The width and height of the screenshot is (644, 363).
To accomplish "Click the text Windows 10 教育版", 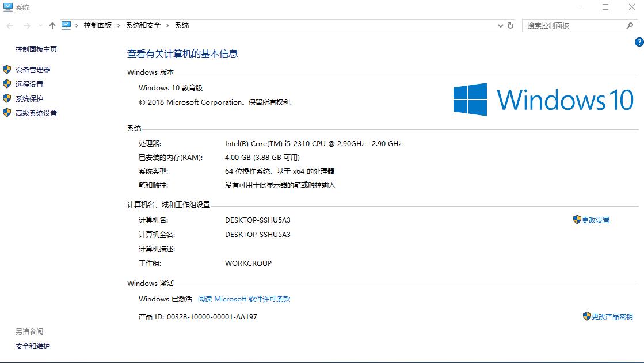I will point(170,88).
